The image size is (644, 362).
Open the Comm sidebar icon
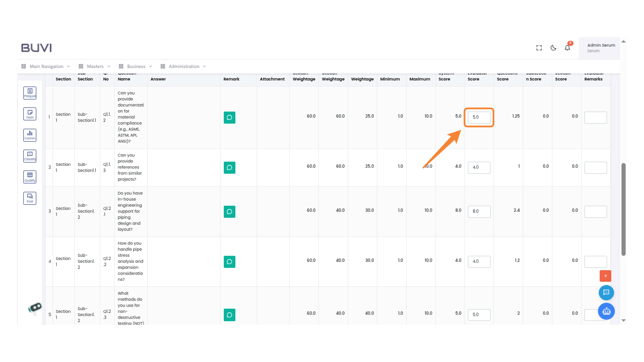pos(30,135)
